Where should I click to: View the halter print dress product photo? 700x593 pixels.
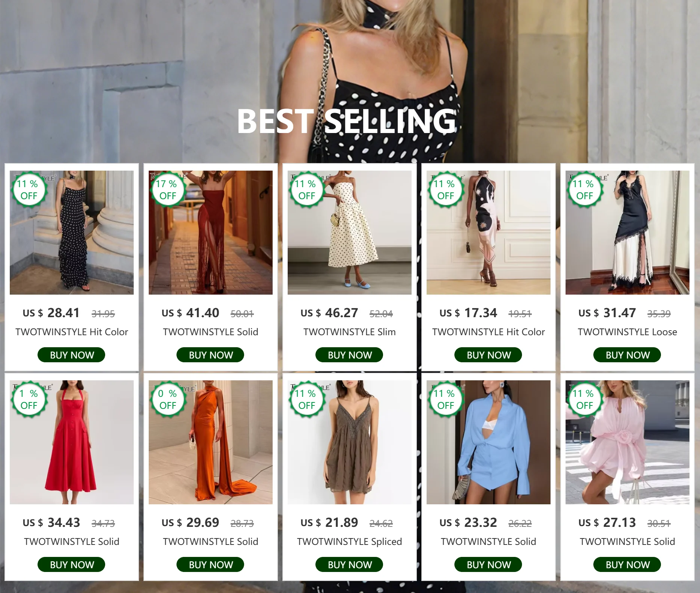pos(489,233)
